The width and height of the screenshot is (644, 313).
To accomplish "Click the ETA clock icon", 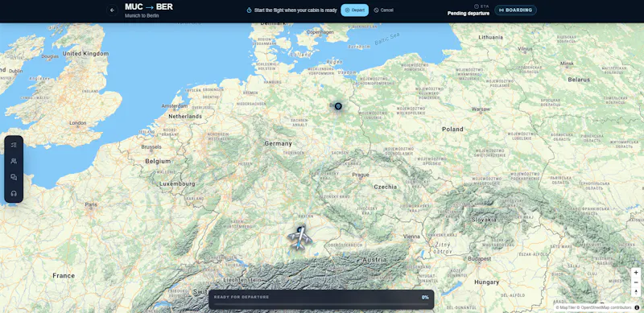I will tap(477, 6).
